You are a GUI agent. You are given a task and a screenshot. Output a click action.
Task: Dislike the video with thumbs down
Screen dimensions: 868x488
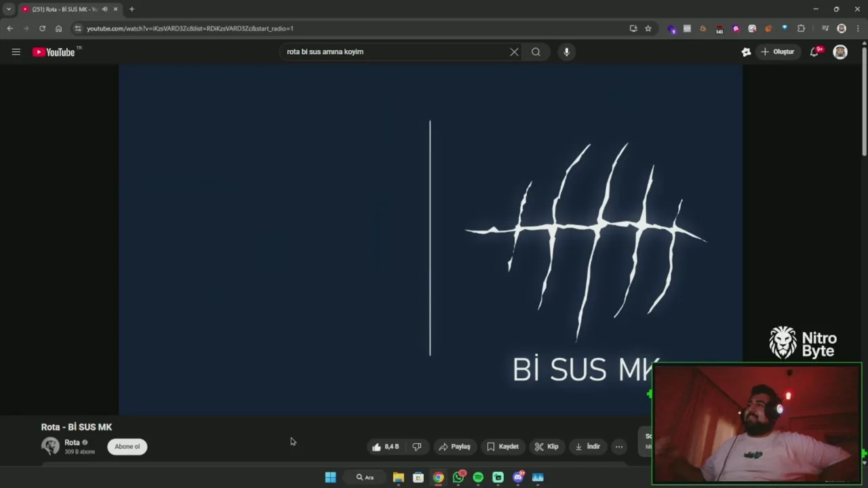click(416, 447)
